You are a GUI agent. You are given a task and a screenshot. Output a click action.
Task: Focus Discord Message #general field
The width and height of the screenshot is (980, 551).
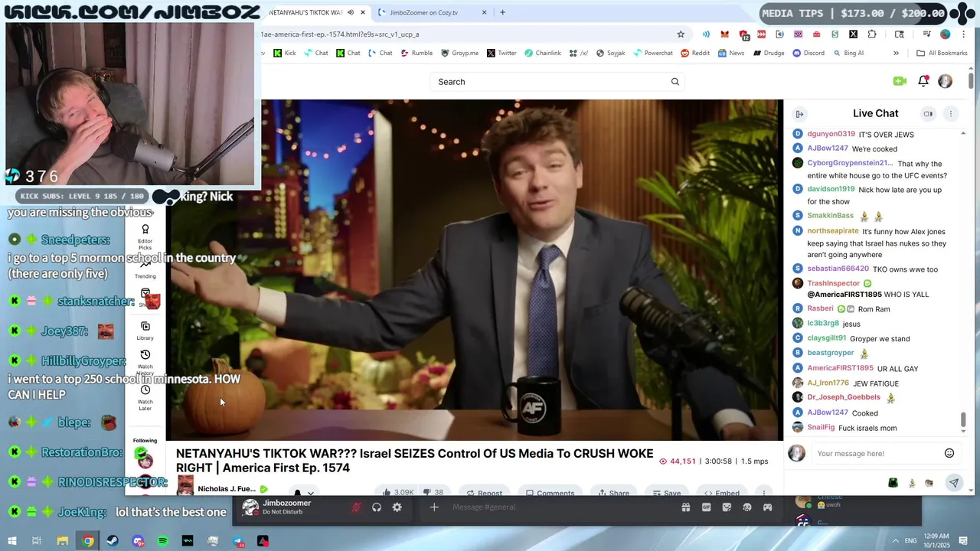point(563,507)
